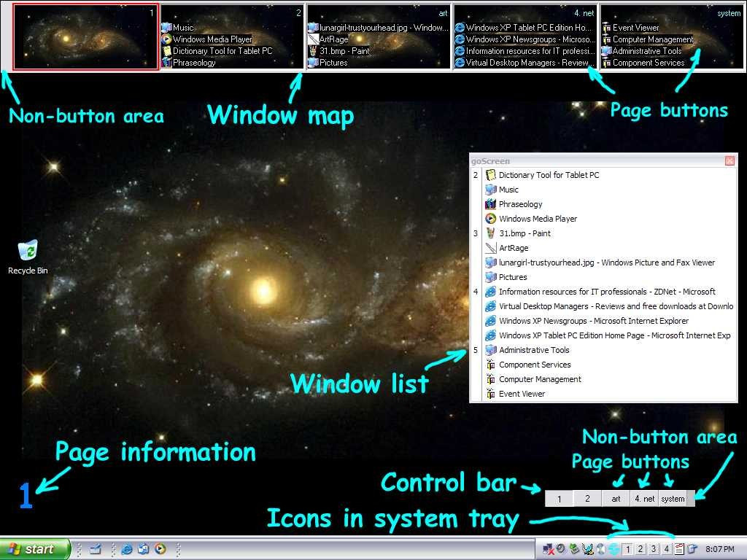Choose Dictionary Tool for Tablet PC in goScreen list
The height and width of the screenshot is (560, 747).
(610, 175)
